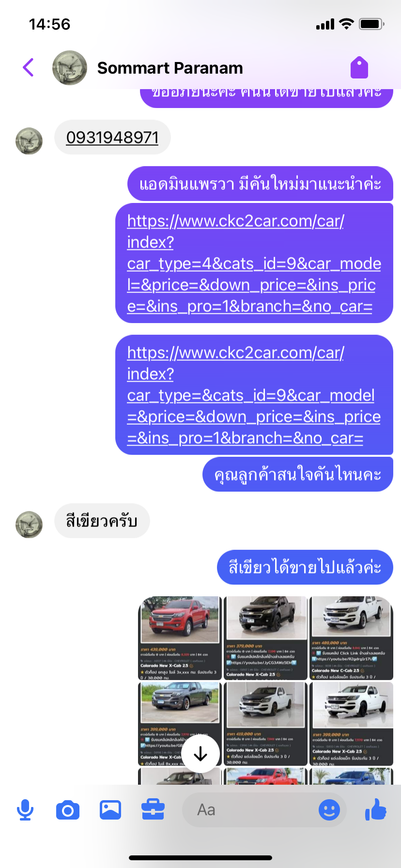Send a thumbs-up like

[376, 809]
